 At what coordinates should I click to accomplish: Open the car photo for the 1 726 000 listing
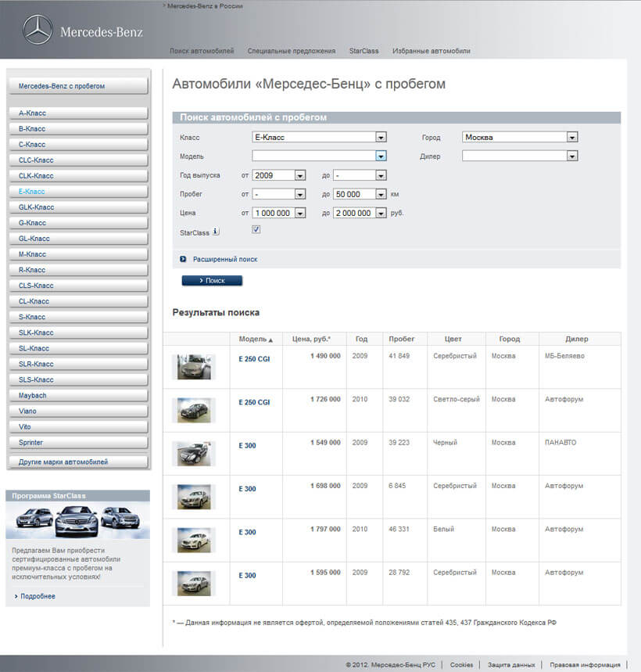click(x=194, y=410)
